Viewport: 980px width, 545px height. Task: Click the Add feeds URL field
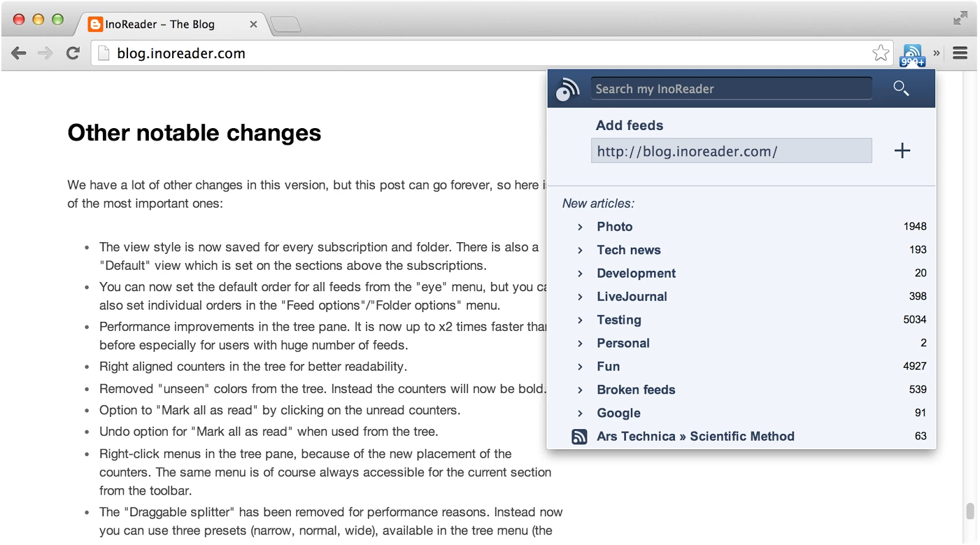pyautogui.click(x=731, y=151)
